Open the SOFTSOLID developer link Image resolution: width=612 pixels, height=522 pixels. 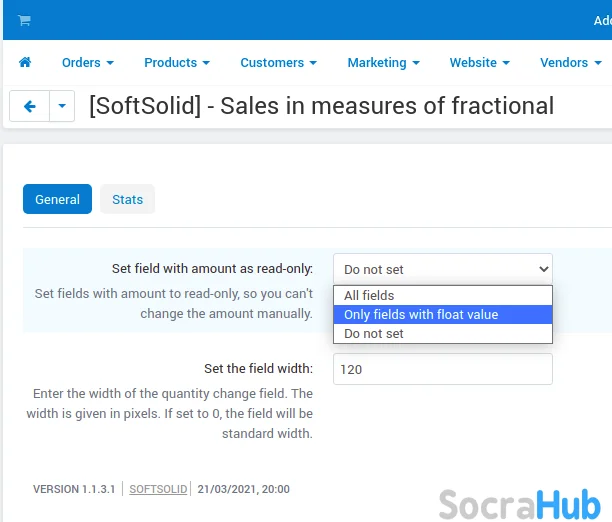pyautogui.click(x=158, y=489)
